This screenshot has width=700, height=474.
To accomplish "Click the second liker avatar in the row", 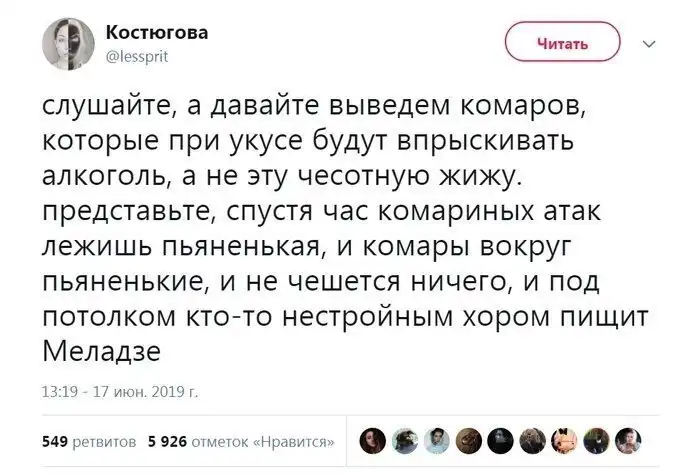I will point(407,438).
